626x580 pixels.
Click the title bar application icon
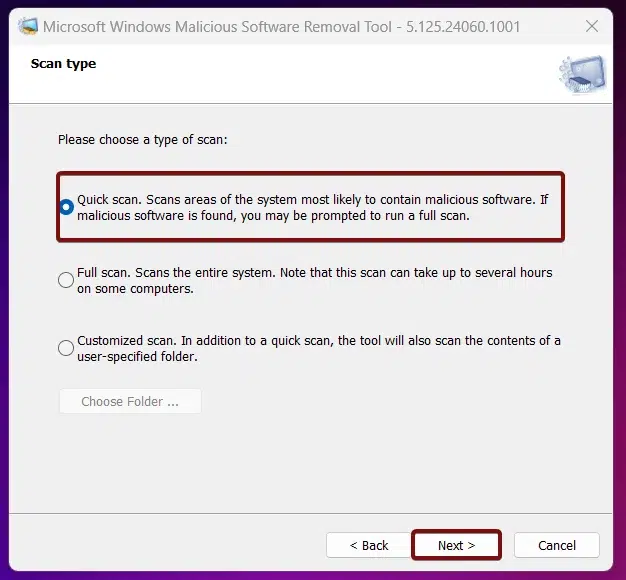click(28, 26)
